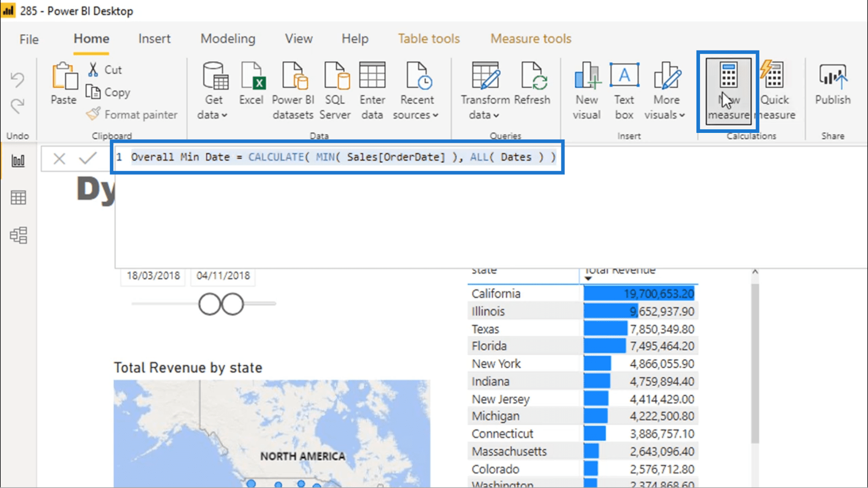Click the North America map visual

[x=272, y=434]
